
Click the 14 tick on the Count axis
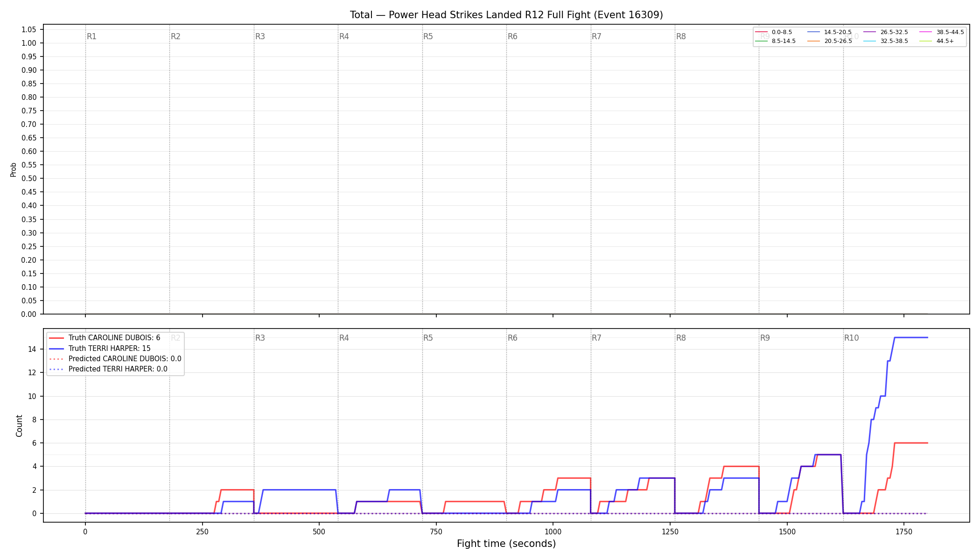(32, 349)
